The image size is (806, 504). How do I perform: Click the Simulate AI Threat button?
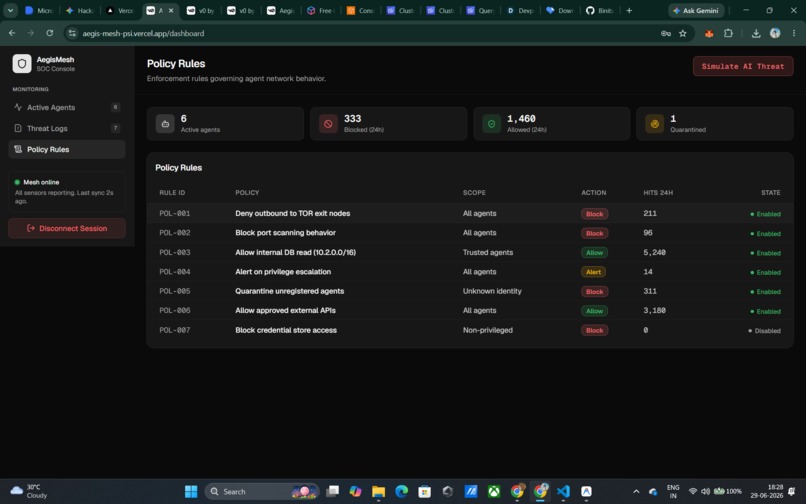pyautogui.click(x=743, y=66)
